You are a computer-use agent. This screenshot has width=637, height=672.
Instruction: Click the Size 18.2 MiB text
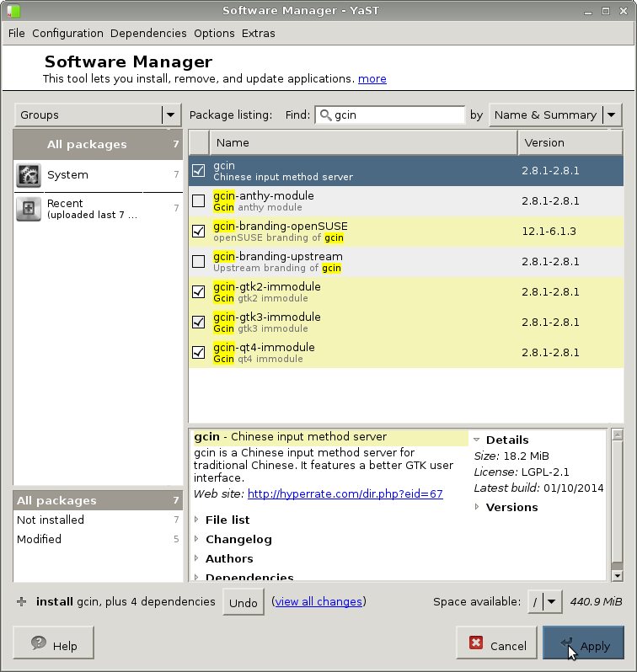click(x=511, y=456)
